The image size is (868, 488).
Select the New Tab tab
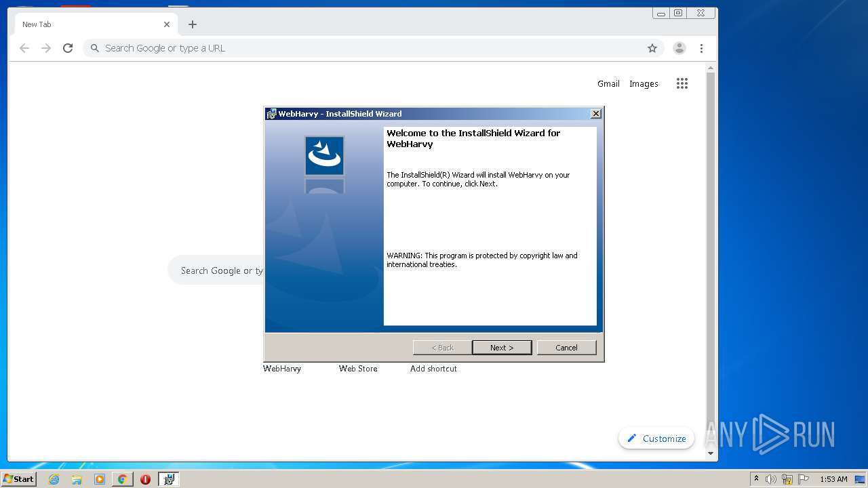click(x=95, y=24)
